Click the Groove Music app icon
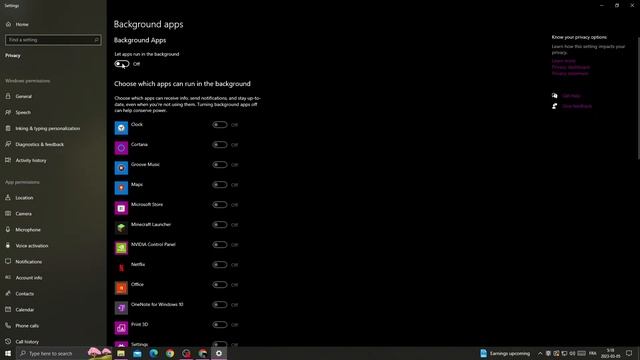Viewport: 640px width, 360px height. (121, 168)
